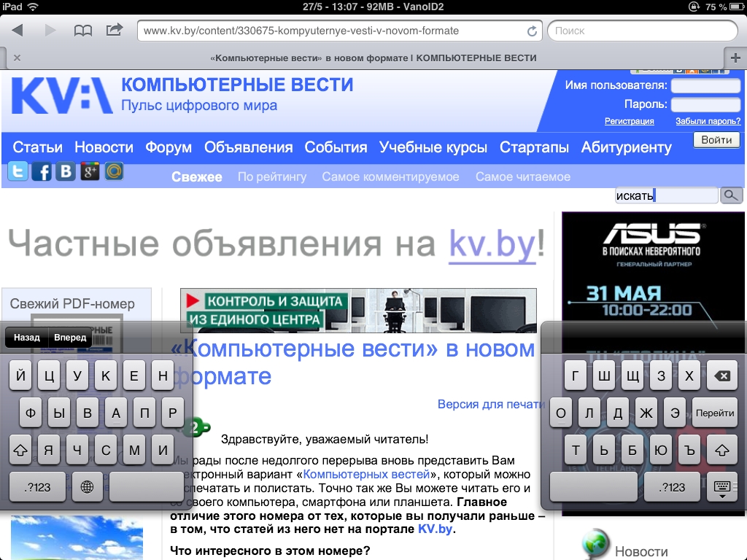747x560 pixels.
Task: Open the Mail.ru @ social icon
Action: 114,171
